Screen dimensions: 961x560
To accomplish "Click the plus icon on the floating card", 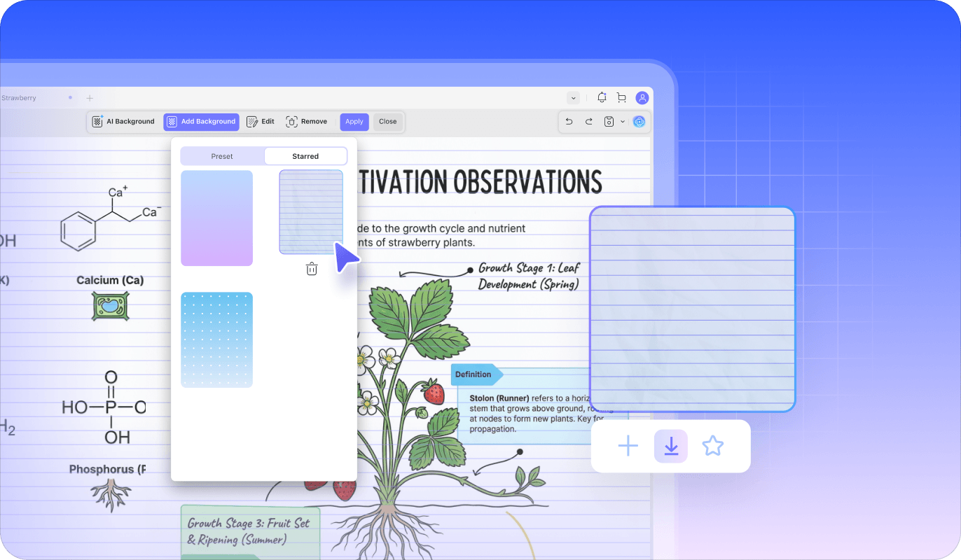I will coord(628,446).
